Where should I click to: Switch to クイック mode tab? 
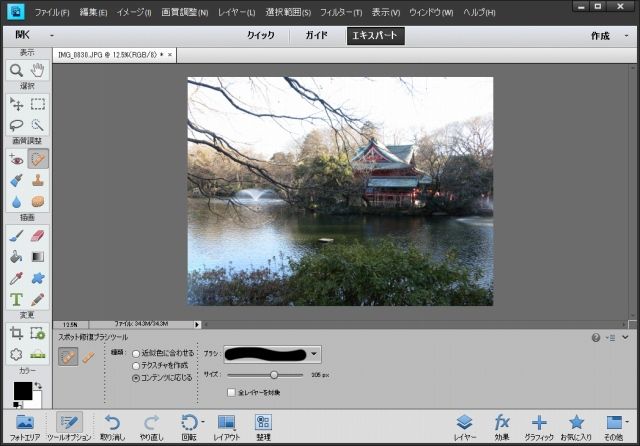tap(261, 36)
